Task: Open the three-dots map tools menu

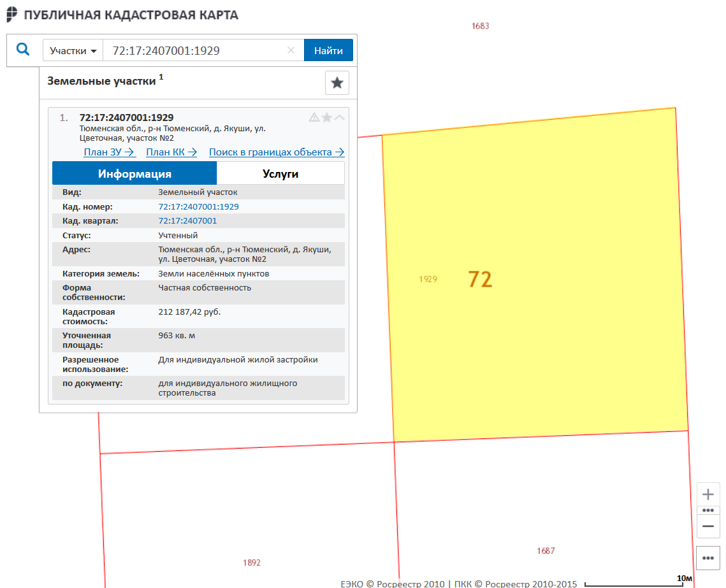Action: 708,557
